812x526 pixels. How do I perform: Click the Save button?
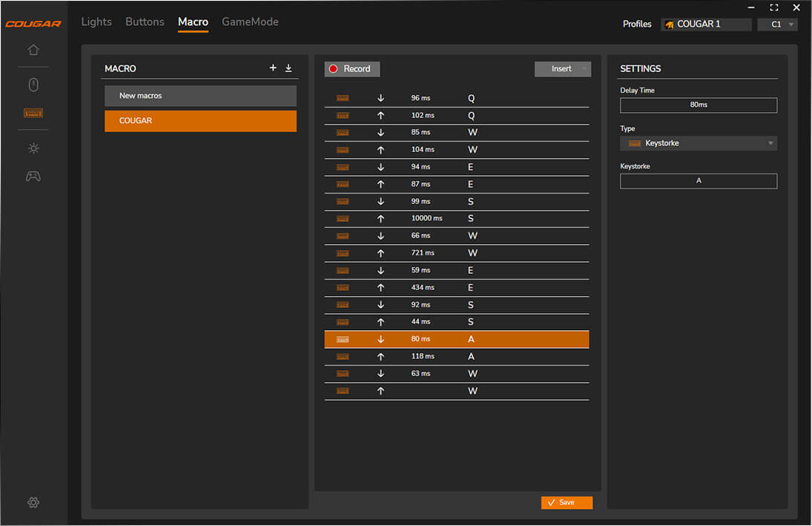point(567,502)
